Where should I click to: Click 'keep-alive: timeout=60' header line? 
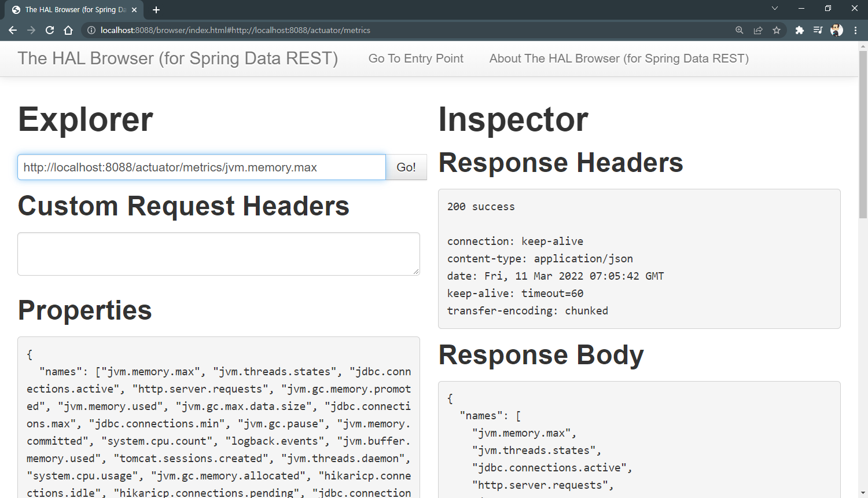click(515, 294)
